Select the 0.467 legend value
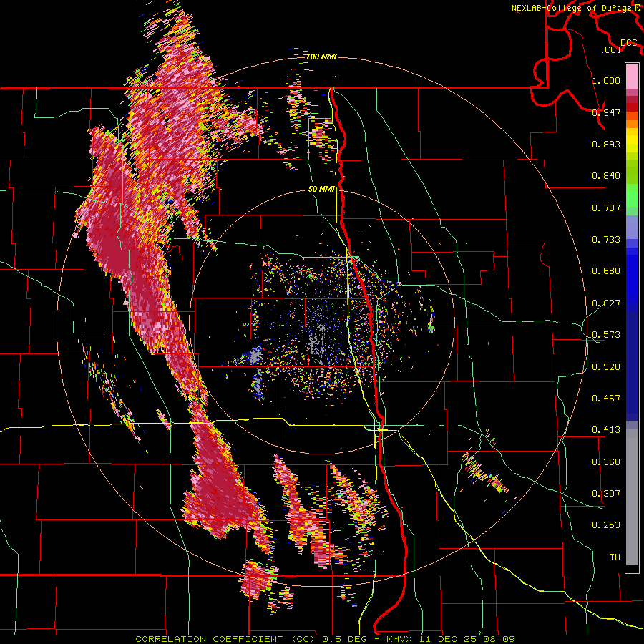644x644 pixels. tap(606, 399)
